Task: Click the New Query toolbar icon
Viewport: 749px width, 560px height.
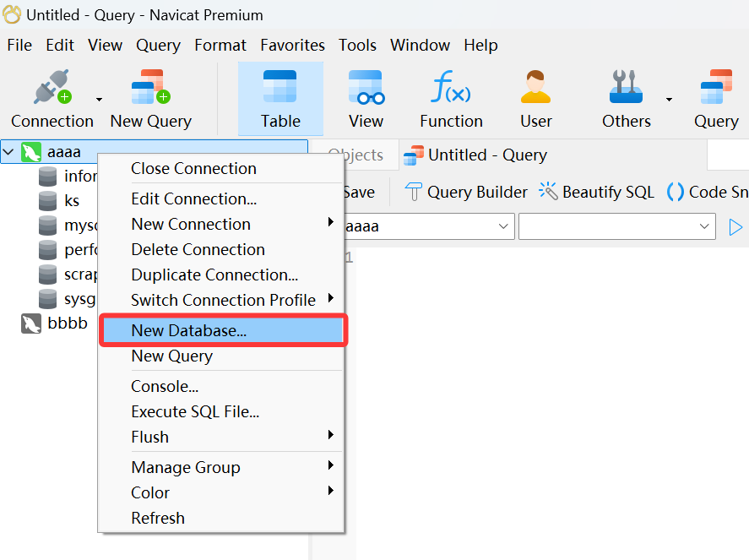Action: (150, 86)
